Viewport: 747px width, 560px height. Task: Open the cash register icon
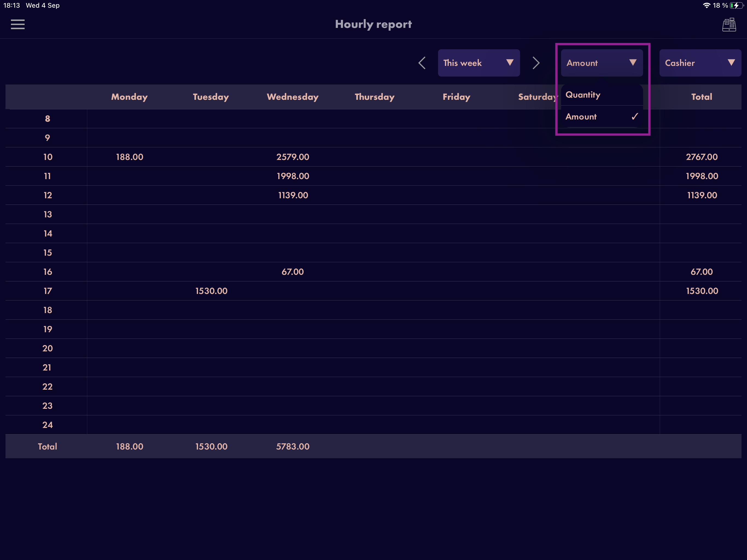click(x=729, y=25)
